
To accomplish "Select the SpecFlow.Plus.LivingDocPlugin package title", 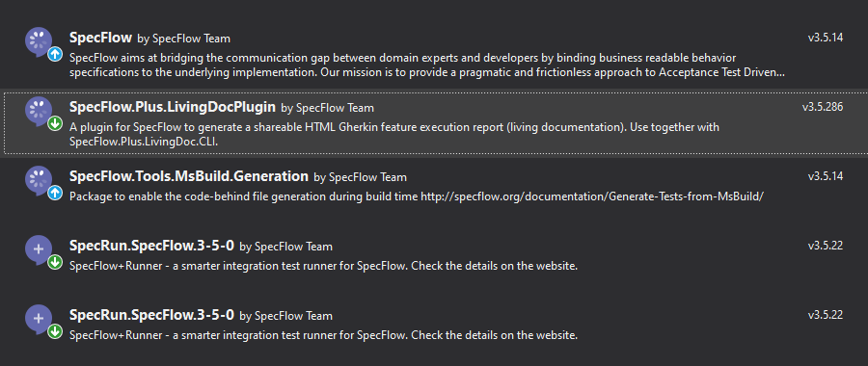I will tap(173, 107).
